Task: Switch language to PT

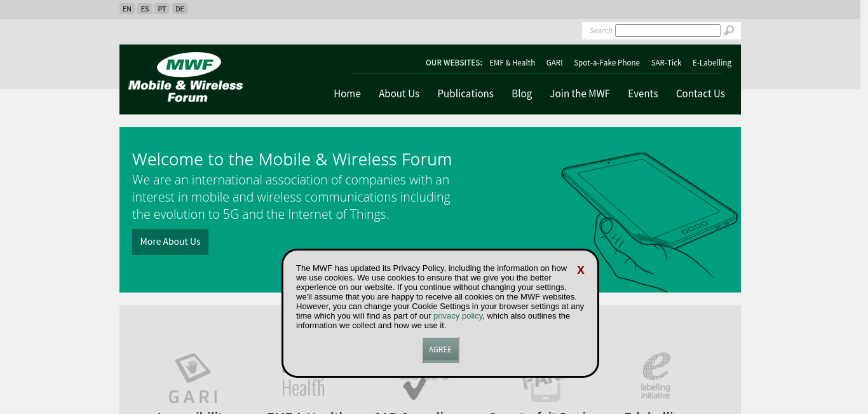Action: [x=162, y=9]
